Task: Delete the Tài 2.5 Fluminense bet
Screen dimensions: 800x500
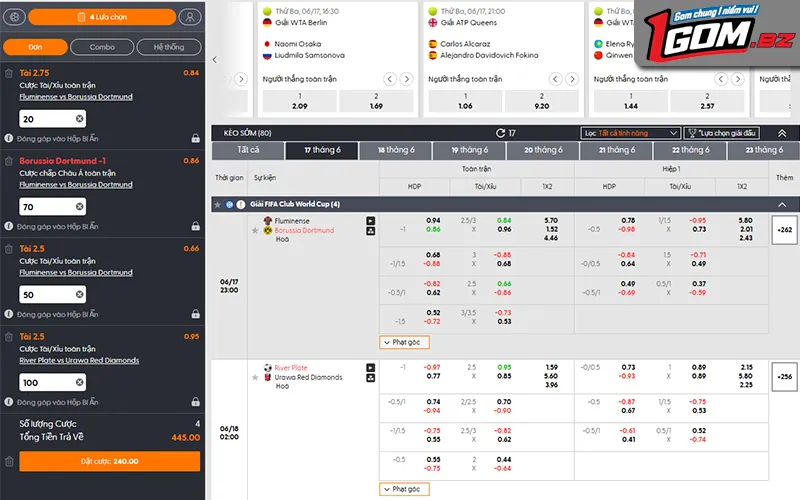Action: [9, 249]
